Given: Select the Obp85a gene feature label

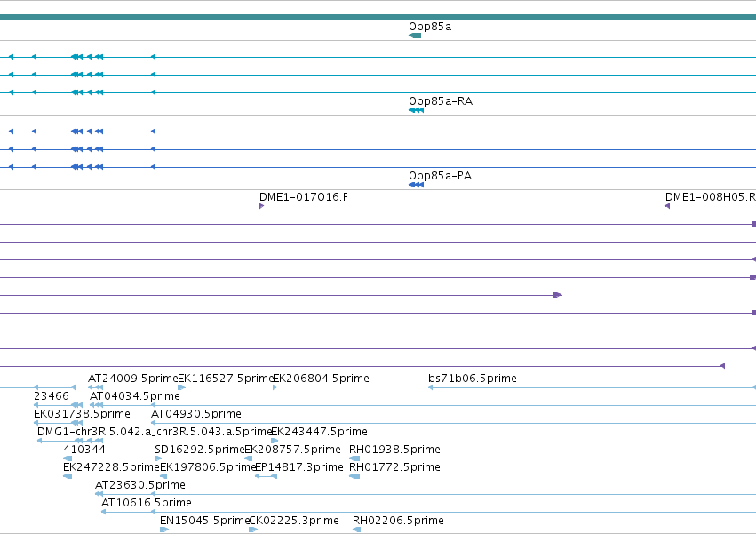Looking at the screenshot, I should click(x=430, y=27).
